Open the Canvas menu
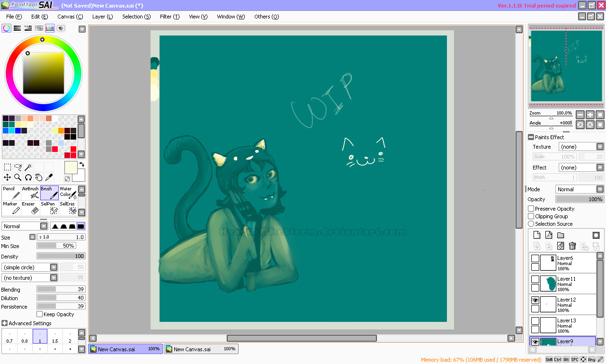The width and height of the screenshot is (606, 364). click(70, 17)
